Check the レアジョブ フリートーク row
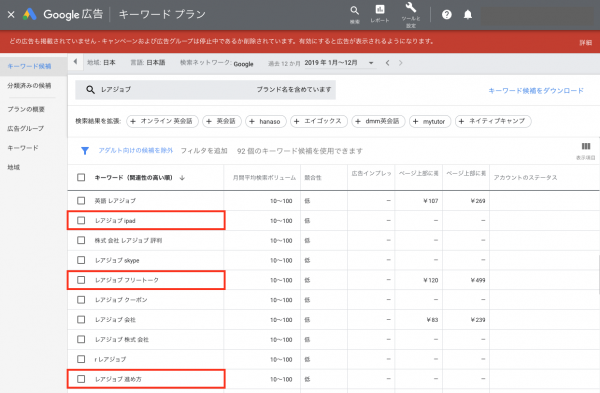 [x=81, y=280]
